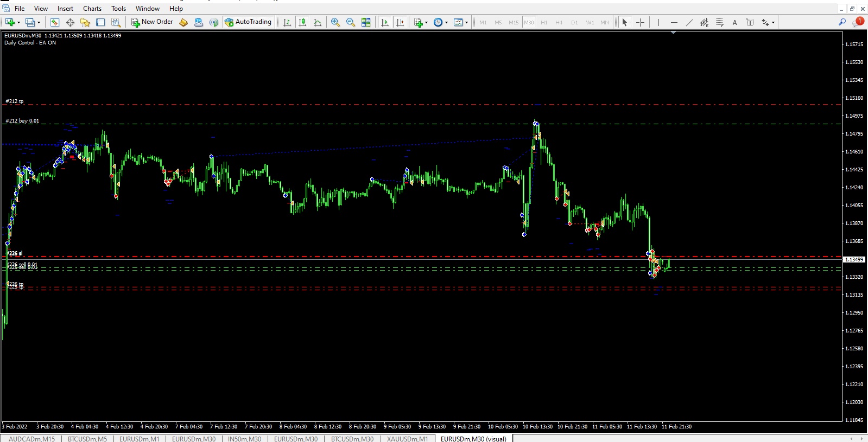The height and width of the screenshot is (442, 868).
Task: Open the View menu
Action: tap(41, 8)
